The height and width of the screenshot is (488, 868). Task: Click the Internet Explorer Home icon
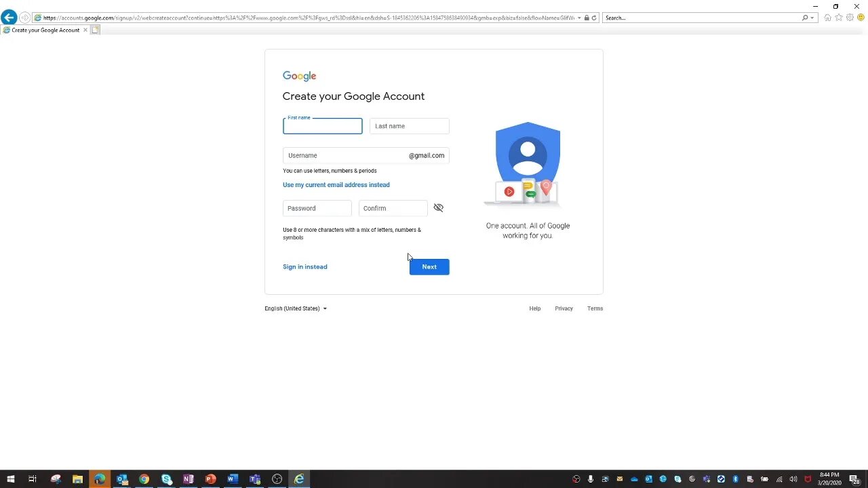[827, 18]
